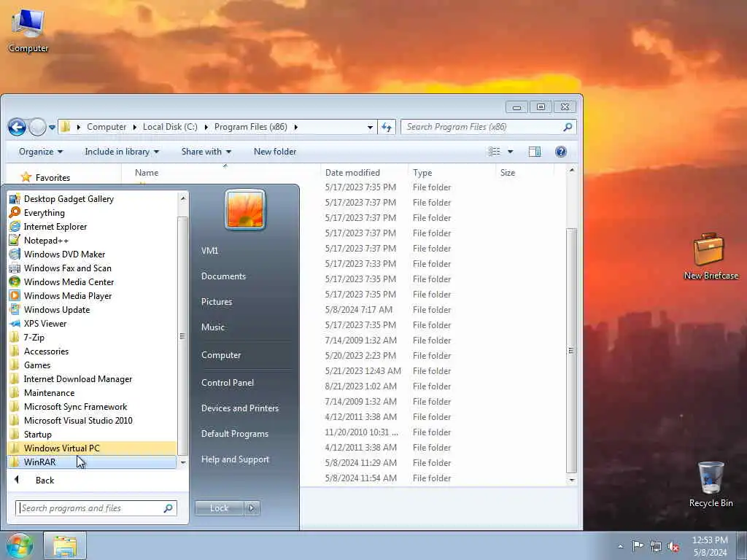Open recent pages dropdown beside navigation arrows

52,127
